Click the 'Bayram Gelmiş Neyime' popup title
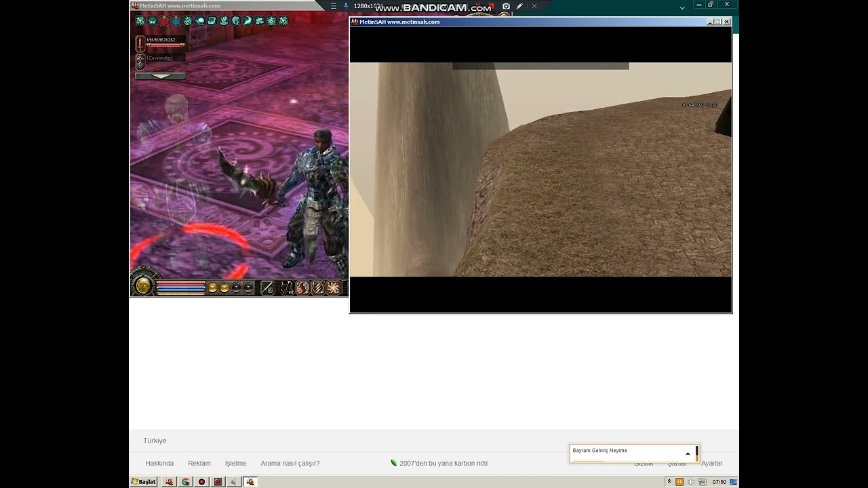This screenshot has width=868, height=488. tap(599, 451)
